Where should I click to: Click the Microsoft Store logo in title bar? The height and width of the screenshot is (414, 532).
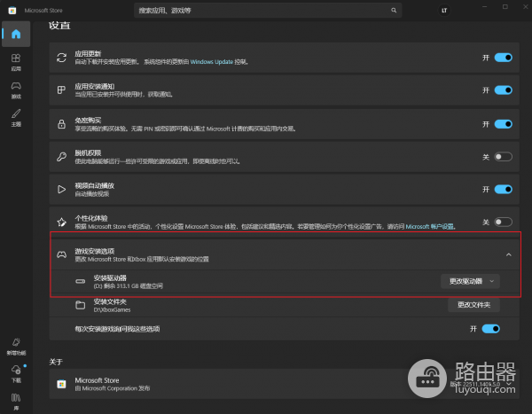pyautogui.click(x=12, y=11)
